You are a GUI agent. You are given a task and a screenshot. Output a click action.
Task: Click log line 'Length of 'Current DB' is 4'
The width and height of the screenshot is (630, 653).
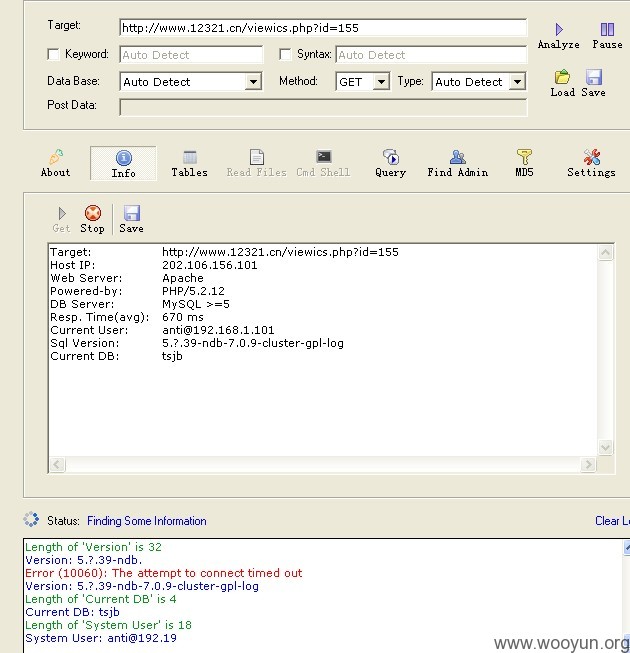(x=101, y=599)
